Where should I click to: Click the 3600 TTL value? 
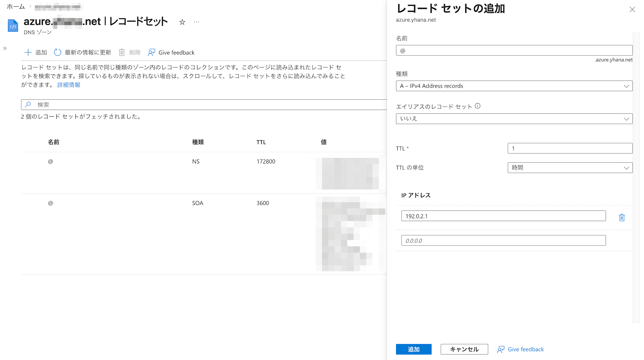point(262,203)
